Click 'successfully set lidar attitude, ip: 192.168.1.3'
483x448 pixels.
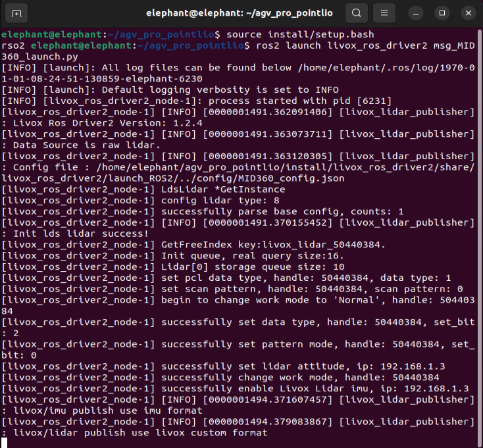point(303,366)
